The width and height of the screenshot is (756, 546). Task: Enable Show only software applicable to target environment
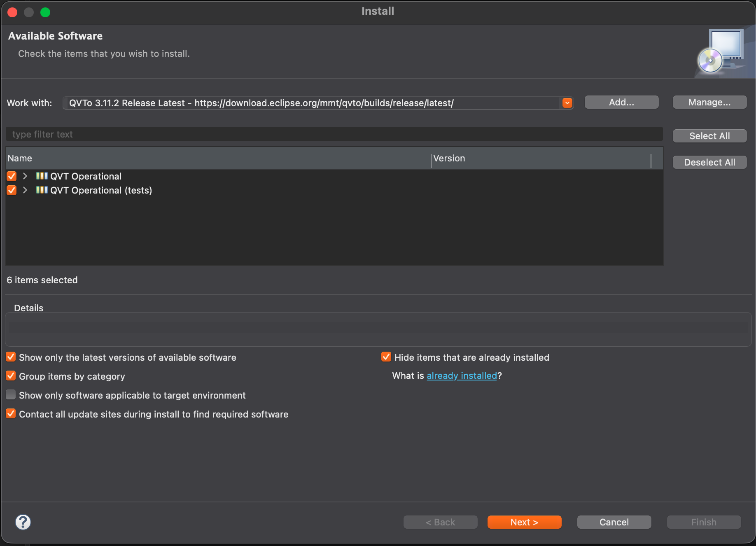pyautogui.click(x=11, y=395)
